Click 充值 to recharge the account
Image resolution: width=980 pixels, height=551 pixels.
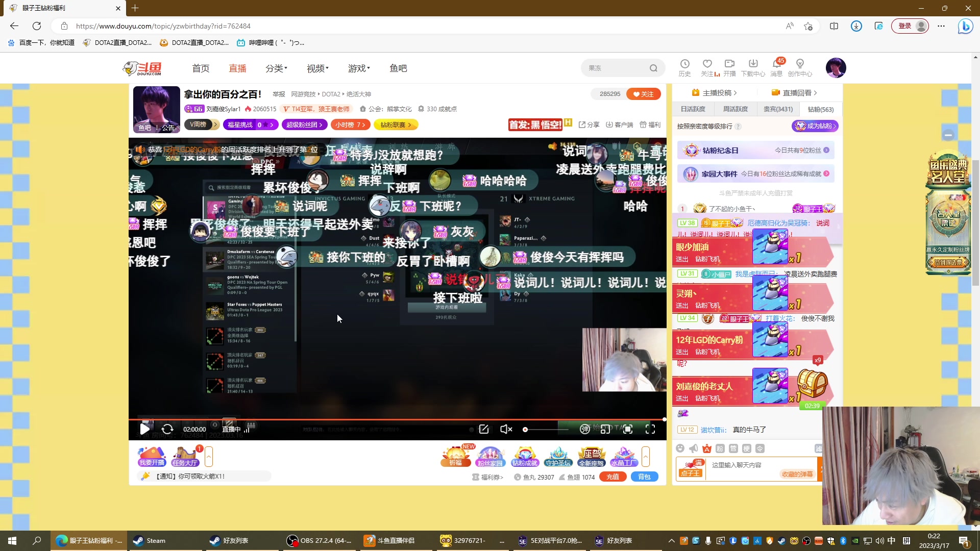coord(612,477)
